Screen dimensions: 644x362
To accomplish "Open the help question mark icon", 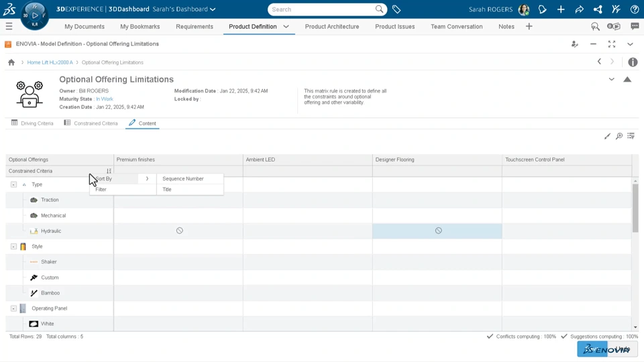I will pyautogui.click(x=635, y=9).
